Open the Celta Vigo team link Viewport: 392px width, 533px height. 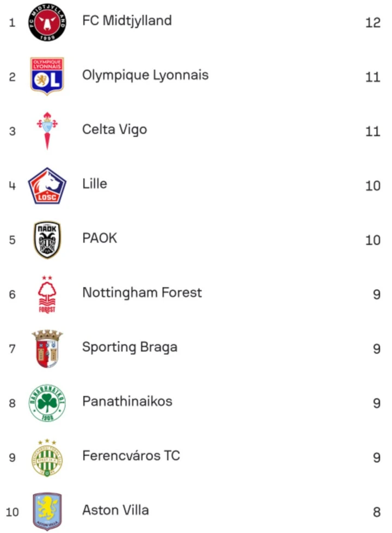tap(114, 130)
